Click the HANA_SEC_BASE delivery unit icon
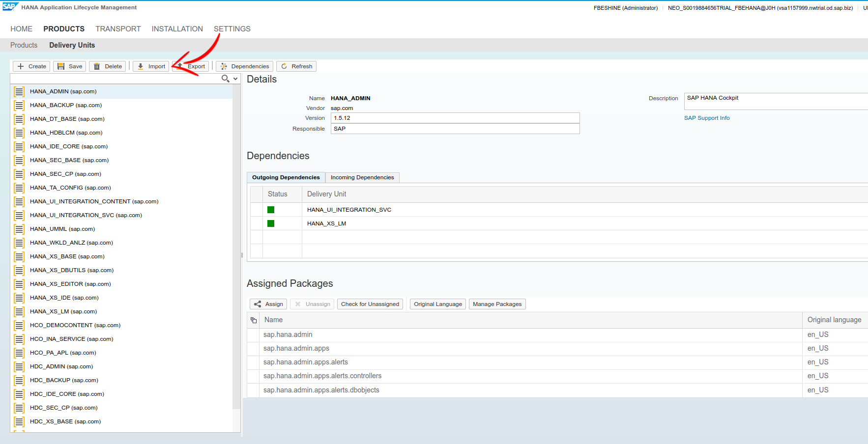Image resolution: width=868 pixels, height=444 pixels. [x=19, y=160]
